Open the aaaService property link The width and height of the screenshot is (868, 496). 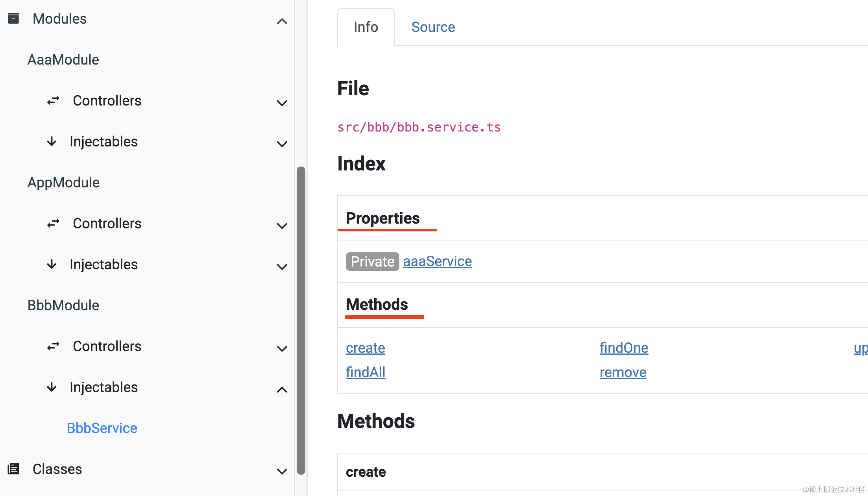click(437, 261)
